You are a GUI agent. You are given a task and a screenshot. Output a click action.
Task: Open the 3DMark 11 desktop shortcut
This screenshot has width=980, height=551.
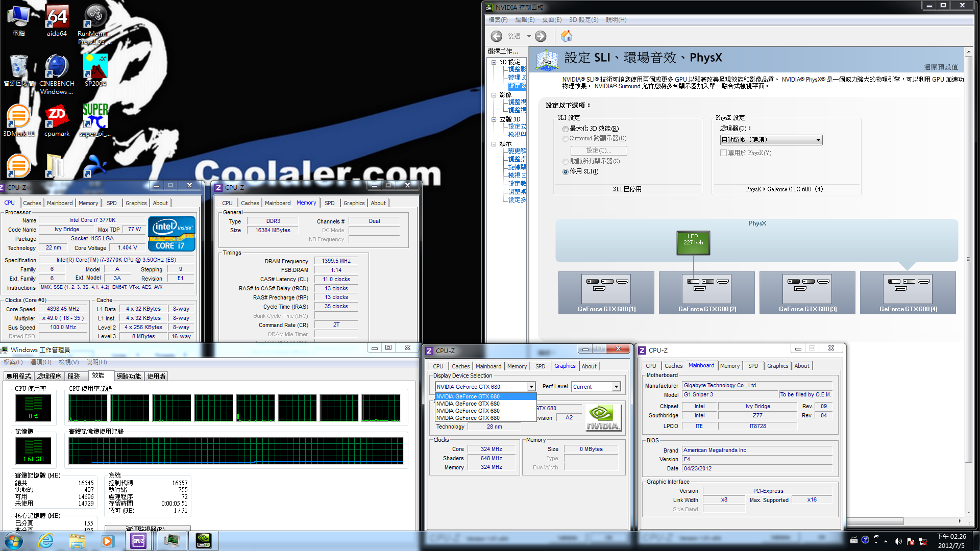point(18,120)
